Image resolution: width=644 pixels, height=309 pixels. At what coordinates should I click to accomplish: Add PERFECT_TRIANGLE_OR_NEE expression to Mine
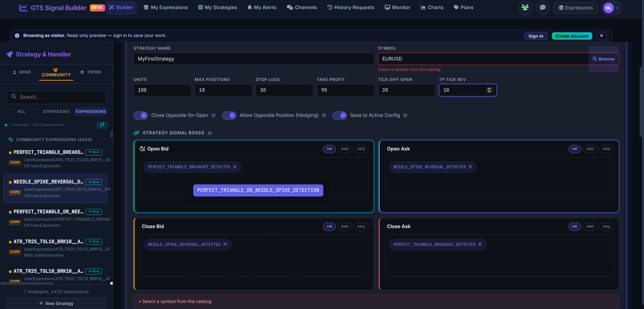tap(94, 212)
